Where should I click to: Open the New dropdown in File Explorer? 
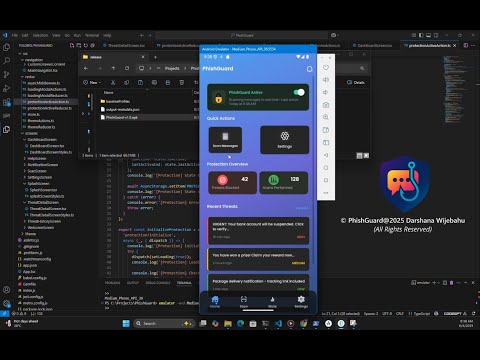[x=92, y=82]
